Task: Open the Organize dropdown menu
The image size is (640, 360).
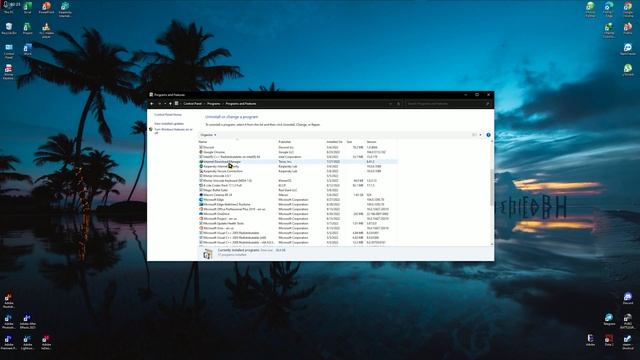Action: 208,135
